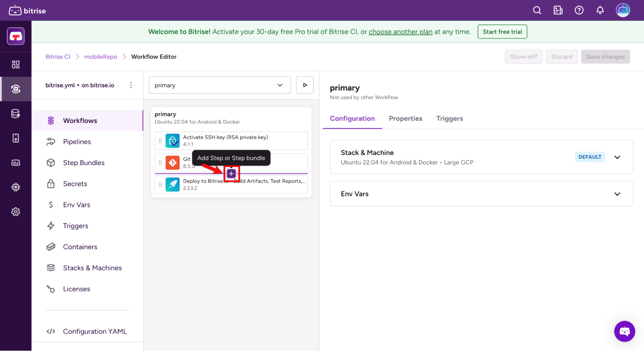The height and width of the screenshot is (351, 644).
Task: Open search with the magnifier icon
Action: click(x=537, y=10)
